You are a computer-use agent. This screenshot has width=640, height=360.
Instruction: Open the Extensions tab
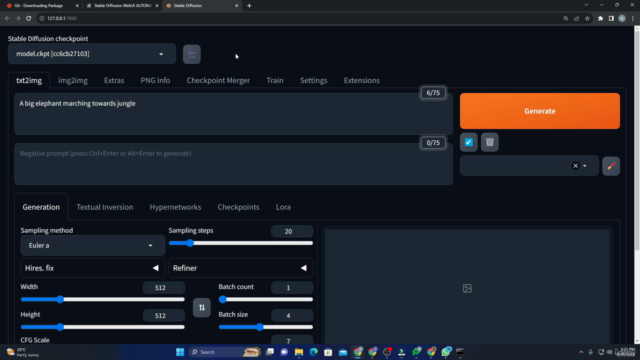coord(361,80)
